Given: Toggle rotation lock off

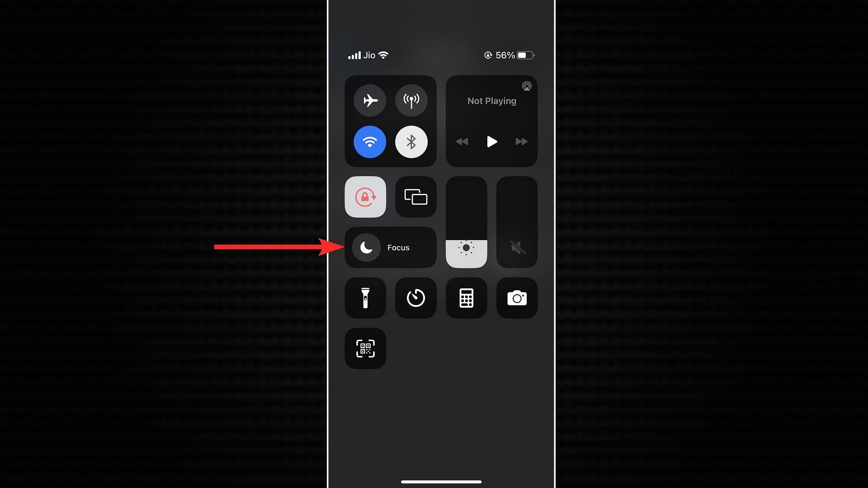Looking at the screenshot, I should [x=365, y=197].
